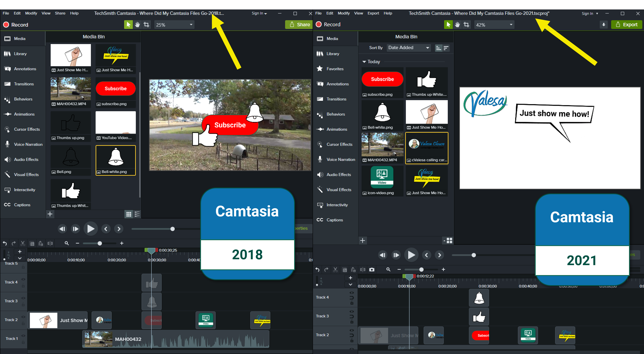Activate the pan hand tool in the 2021 window

tap(457, 24)
